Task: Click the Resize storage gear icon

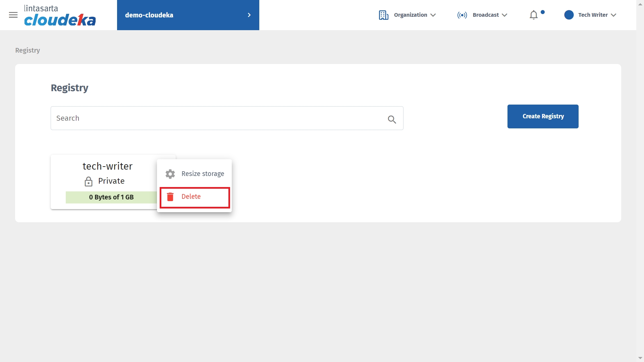Action: click(x=170, y=174)
